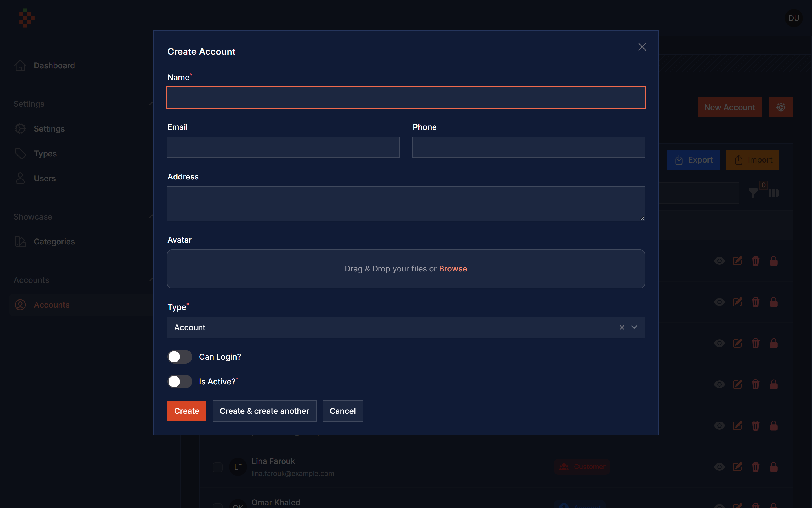Click the Export button
812x508 pixels.
693,159
